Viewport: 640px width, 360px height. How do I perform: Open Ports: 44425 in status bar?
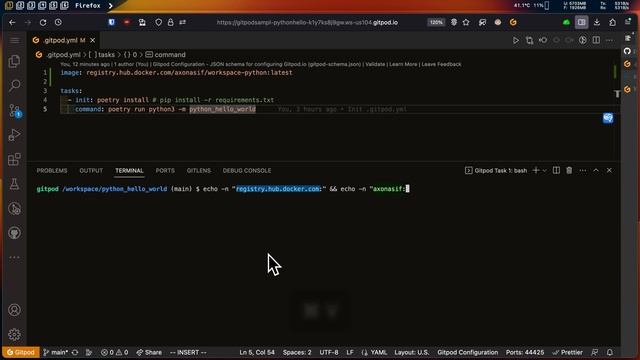(x=524, y=353)
